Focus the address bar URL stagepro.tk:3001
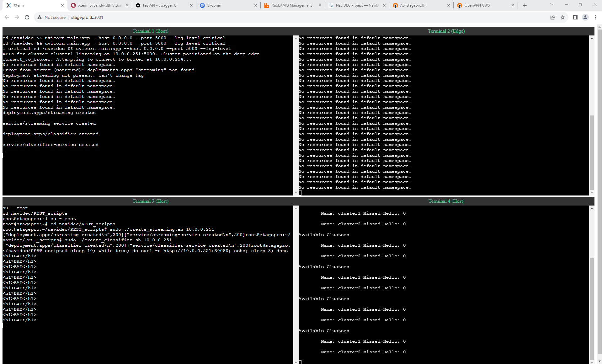 point(87,17)
